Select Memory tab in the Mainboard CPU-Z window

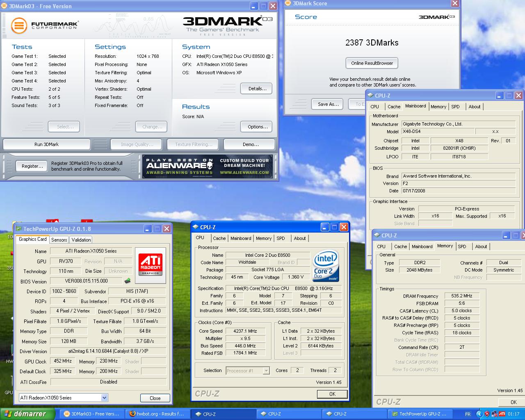tap(438, 107)
